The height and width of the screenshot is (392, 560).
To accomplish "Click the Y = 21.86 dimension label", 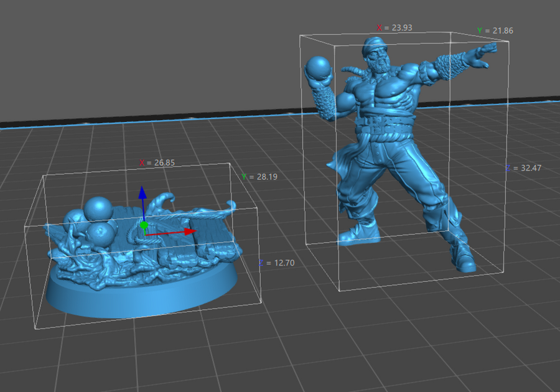I will 495,30.
